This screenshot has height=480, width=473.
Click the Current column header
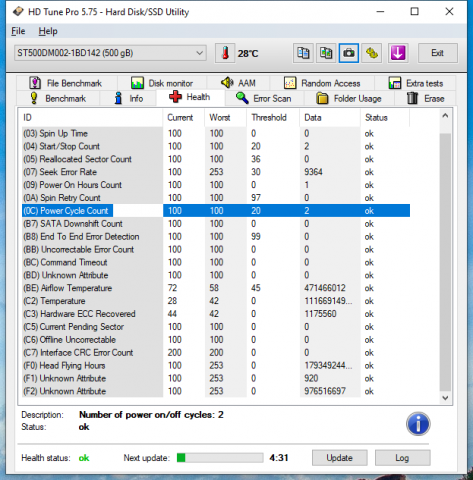[183, 118]
